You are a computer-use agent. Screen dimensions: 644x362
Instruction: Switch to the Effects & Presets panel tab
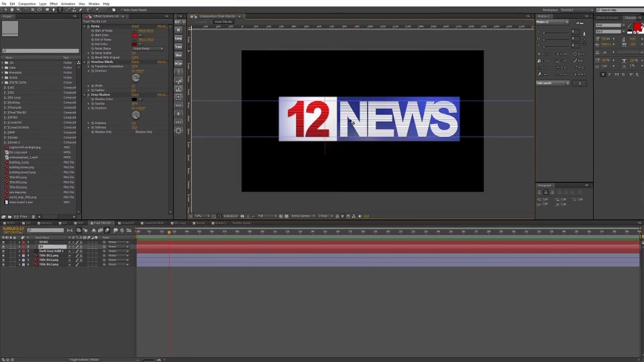[x=608, y=17]
